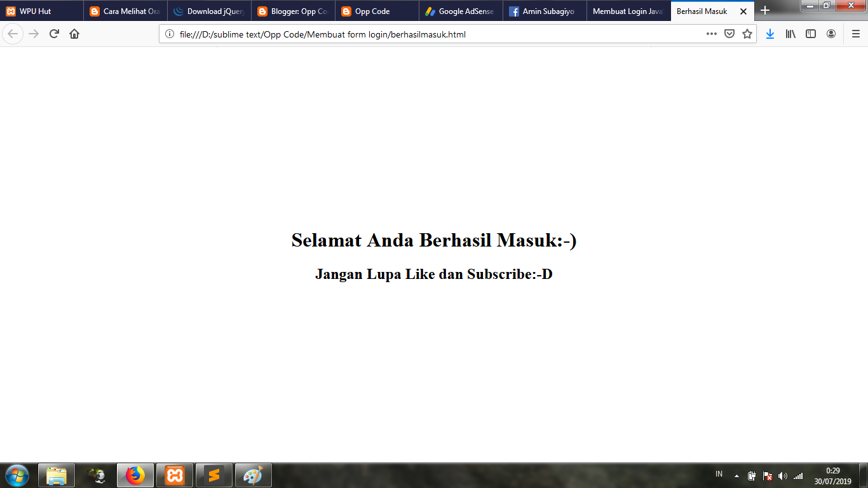Expand hidden icons in the system tray
Screen dimensions: 868x488
(x=735, y=475)
